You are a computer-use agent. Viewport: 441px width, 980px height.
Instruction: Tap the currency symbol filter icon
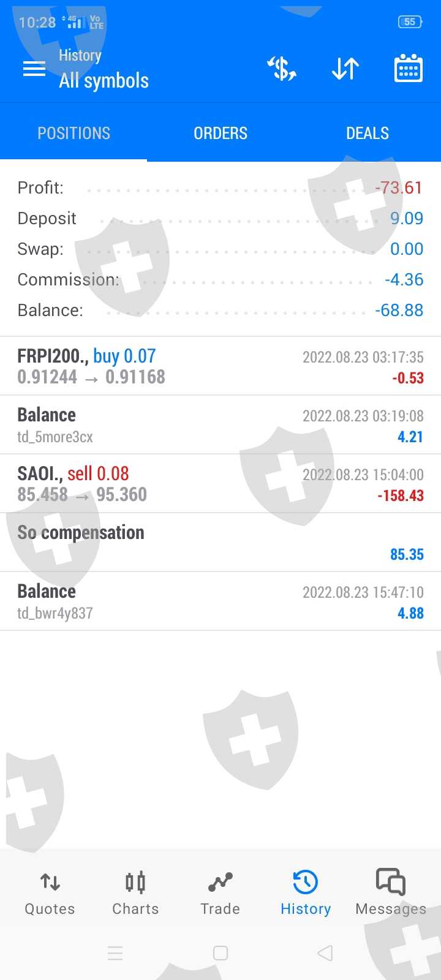tap(282, 69)
